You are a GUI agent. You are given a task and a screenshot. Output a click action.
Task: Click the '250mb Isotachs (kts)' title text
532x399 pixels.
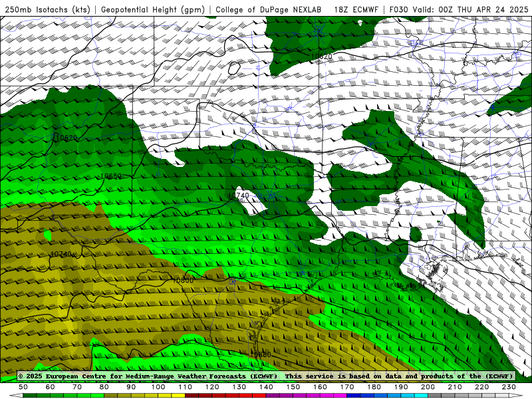point(48,10)
